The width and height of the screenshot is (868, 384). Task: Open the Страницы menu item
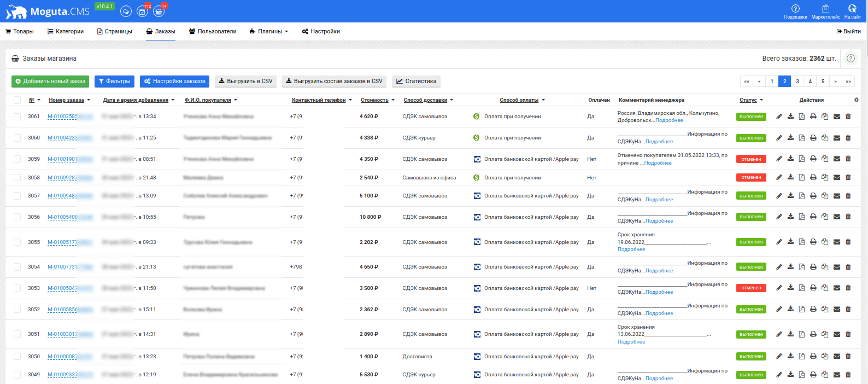115,32
